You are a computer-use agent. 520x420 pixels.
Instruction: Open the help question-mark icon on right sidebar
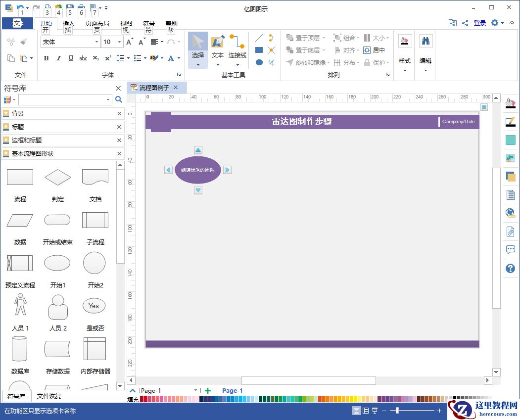click(x=511, y=268)
